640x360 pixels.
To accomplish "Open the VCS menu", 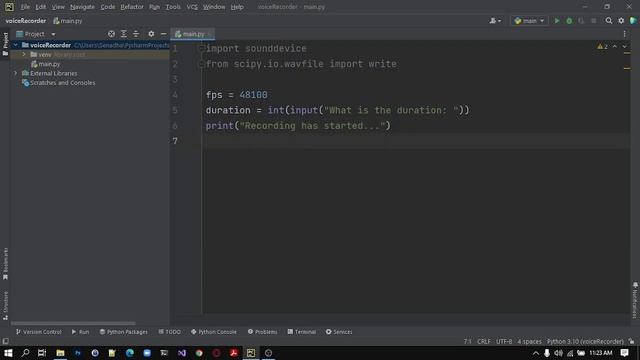I will tap(192, 7).
